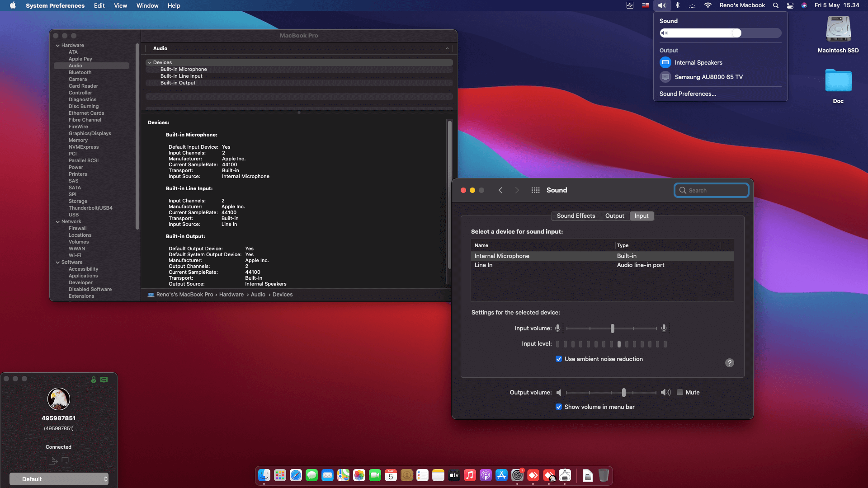Viewport: 868px width, 488px height.
Task: Open the Default dropdown in the connection window
Action: (59, 479)
